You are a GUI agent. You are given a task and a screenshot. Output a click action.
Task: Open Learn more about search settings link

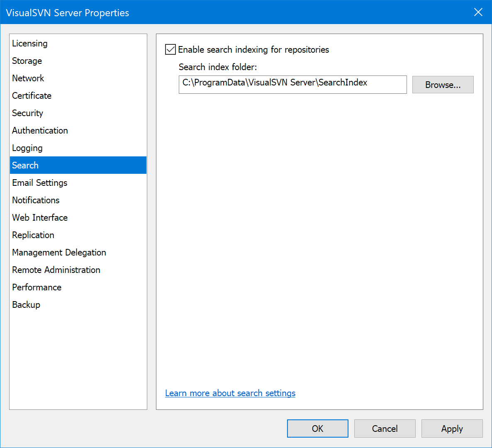click(230, 393)
